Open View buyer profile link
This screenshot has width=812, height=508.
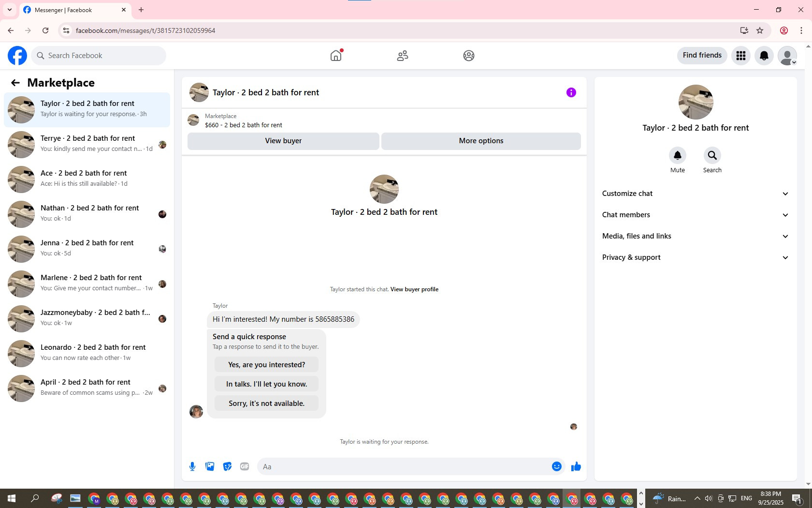(414, 289)
